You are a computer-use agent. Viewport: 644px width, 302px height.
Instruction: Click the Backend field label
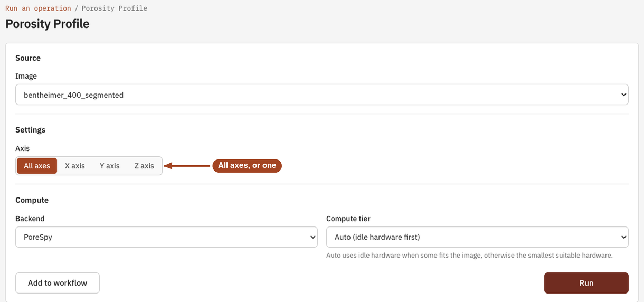click(30, 219)
